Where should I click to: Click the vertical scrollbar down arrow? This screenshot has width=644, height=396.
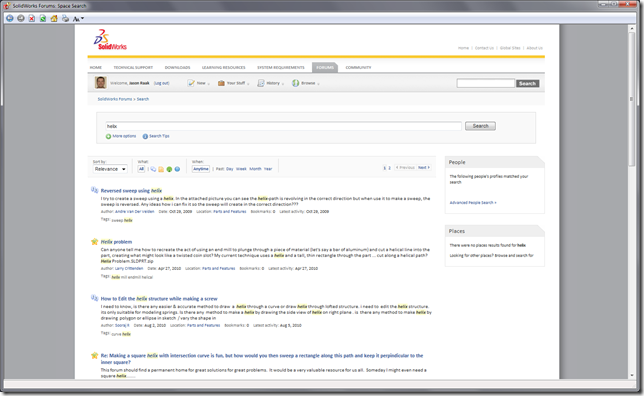(x=632, y=375)
